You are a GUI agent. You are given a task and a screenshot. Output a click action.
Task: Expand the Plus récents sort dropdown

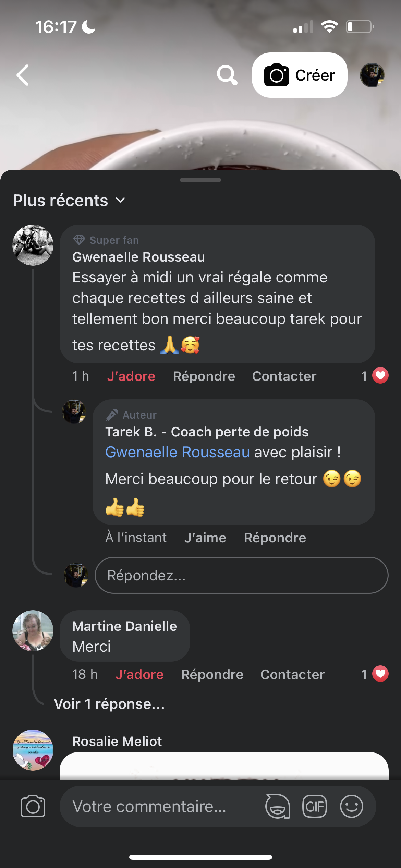tap(69, 200)
